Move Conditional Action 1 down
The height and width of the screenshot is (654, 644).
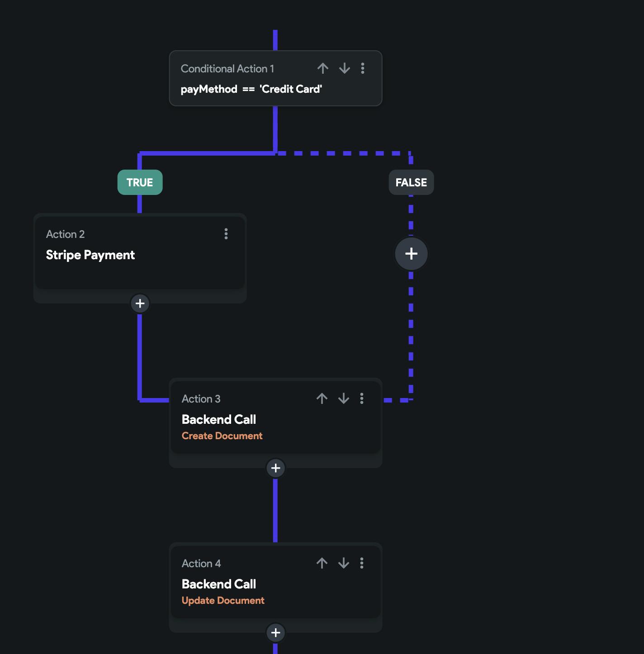pos(345,68)
